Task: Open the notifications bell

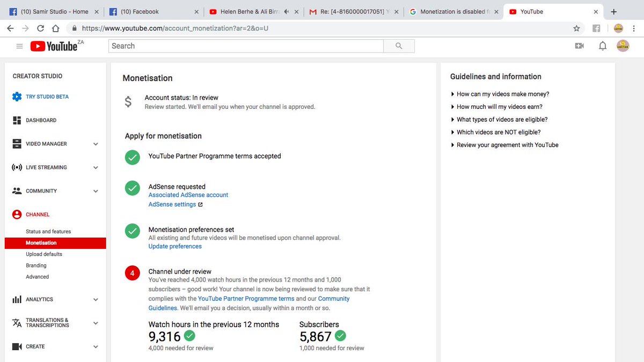Action: coord(603,46)
